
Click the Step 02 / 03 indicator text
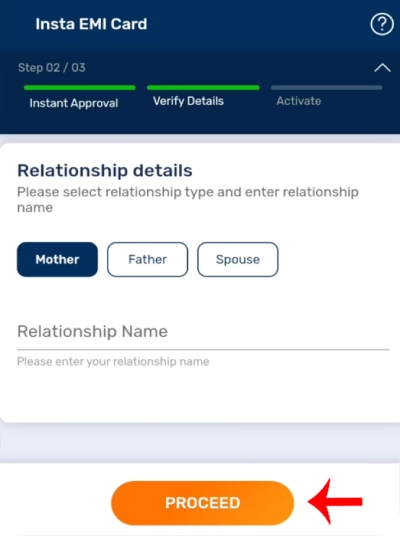(x=52, y=68)
